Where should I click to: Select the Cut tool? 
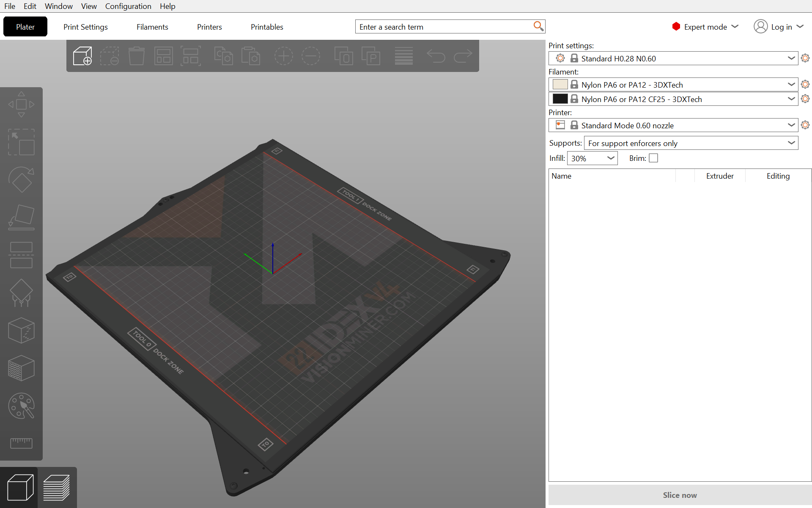click(x=21, y=255)
